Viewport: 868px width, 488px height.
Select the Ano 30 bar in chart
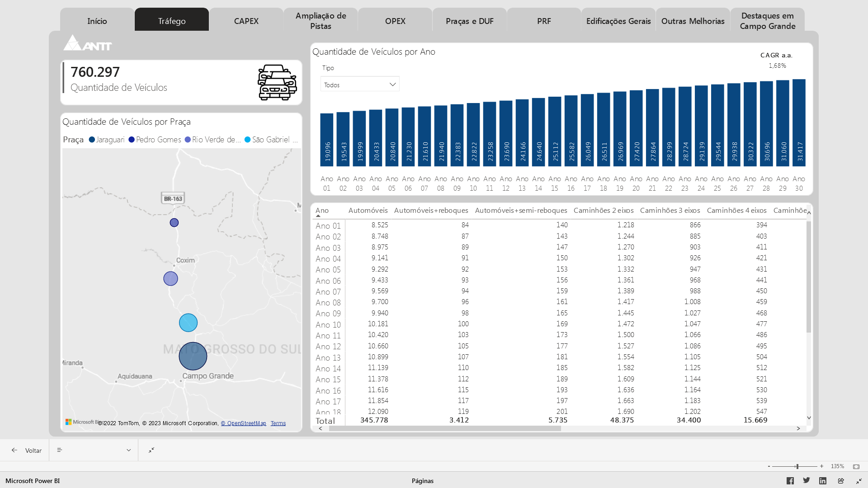[x=799, y=123]
